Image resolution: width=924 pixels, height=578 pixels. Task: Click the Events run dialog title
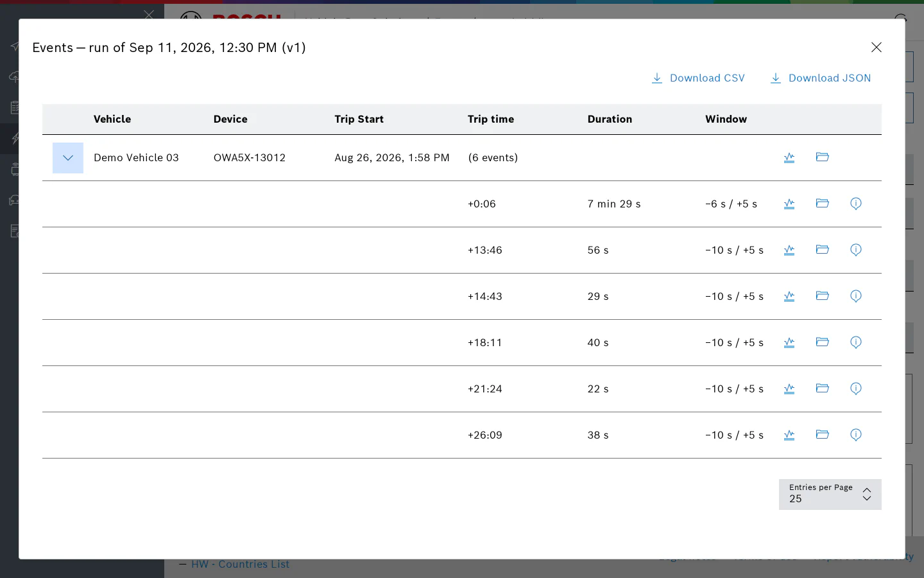[169, 48]
